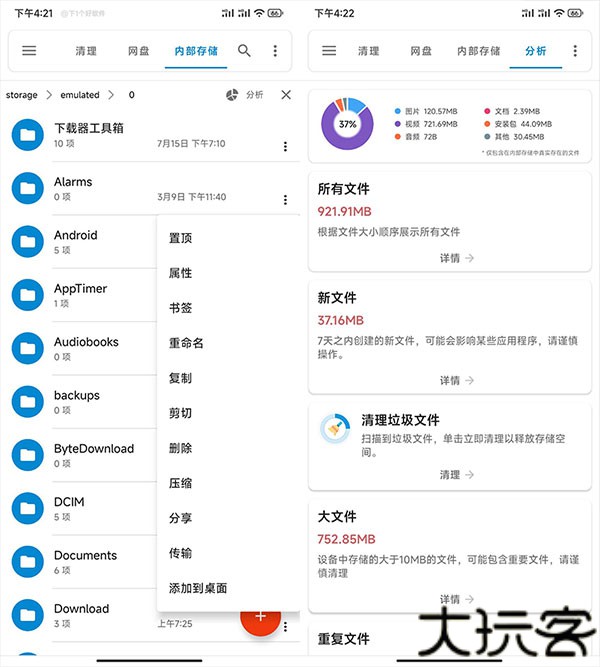Screen dimensions: 600x667
Task: Tap the red plus floating button
Action: click(x=261, y=621)
